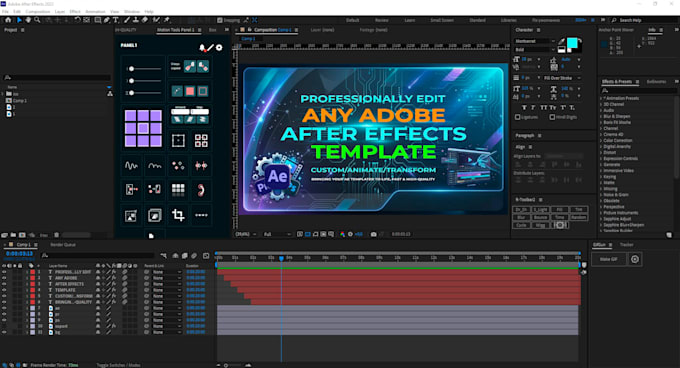Click the eyedropper icon in Character panel
The width and height of the screenshot is (680, 368).
561,42
